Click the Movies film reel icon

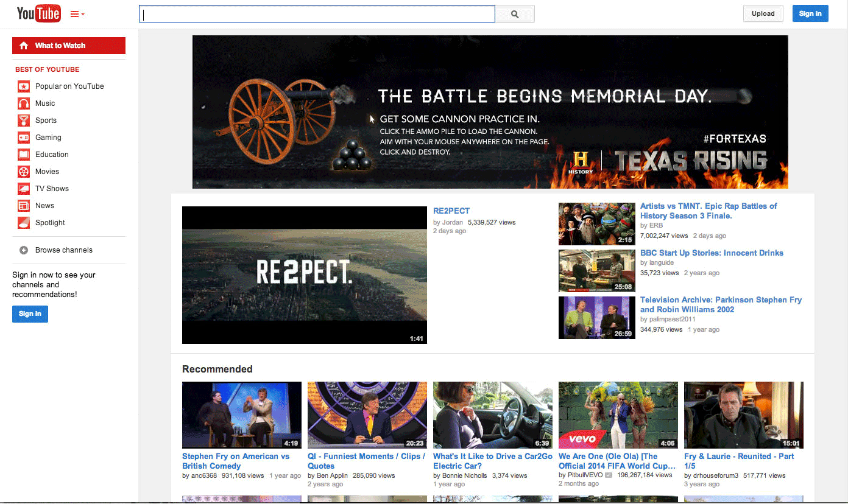pyautogui.click(x=24, y=172)
